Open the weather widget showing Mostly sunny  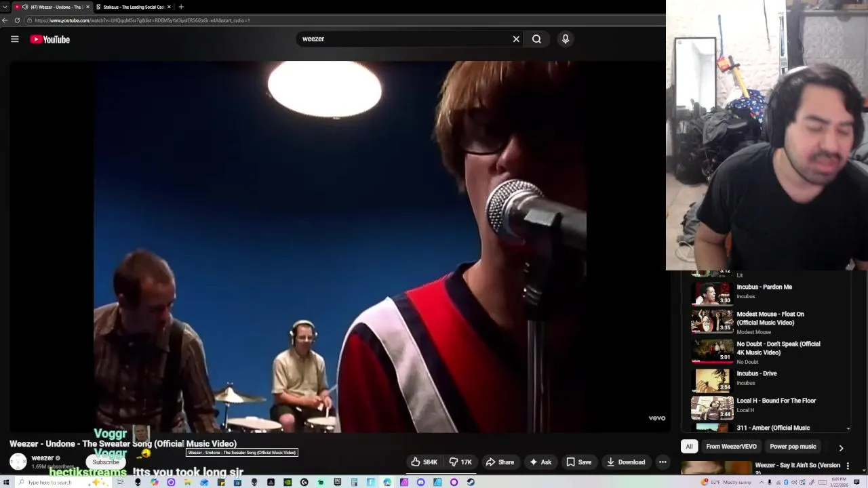(x=727, y=482)
